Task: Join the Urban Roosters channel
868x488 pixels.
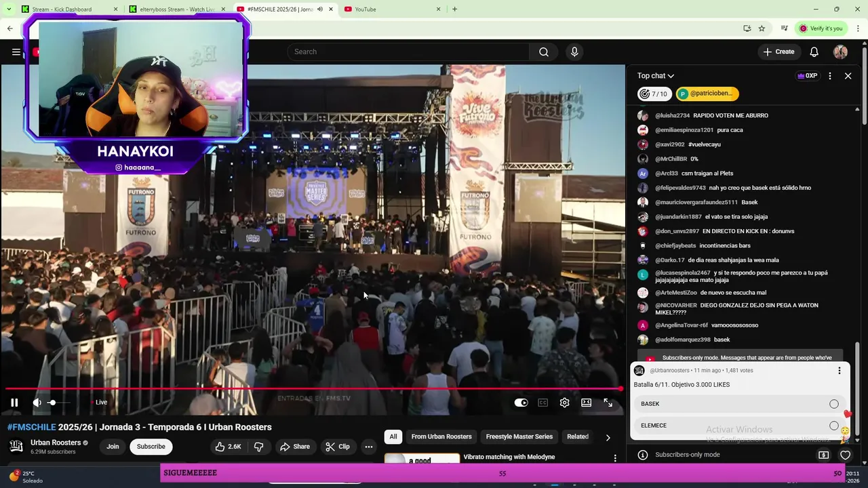Action: (x=113, y=447)
